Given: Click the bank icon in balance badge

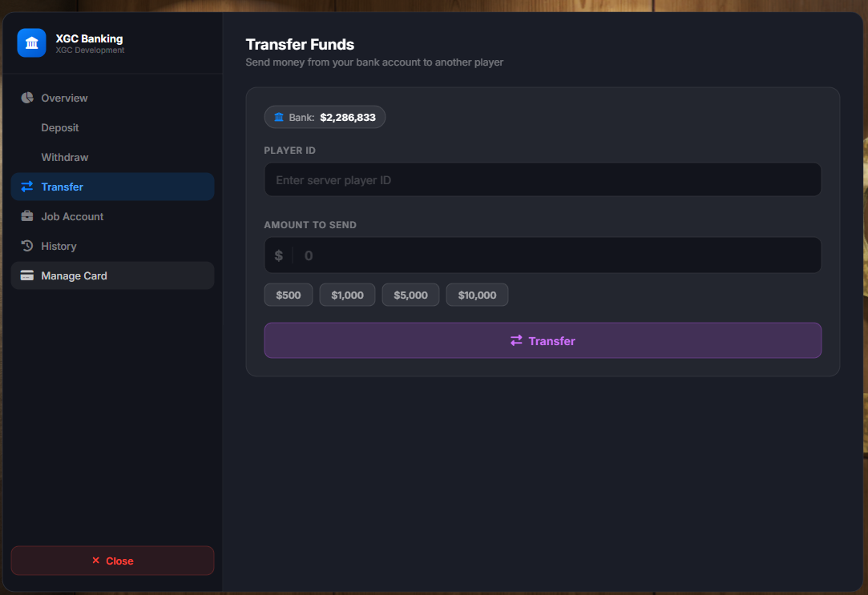Looking at the screenshot, I should point(279,117).
